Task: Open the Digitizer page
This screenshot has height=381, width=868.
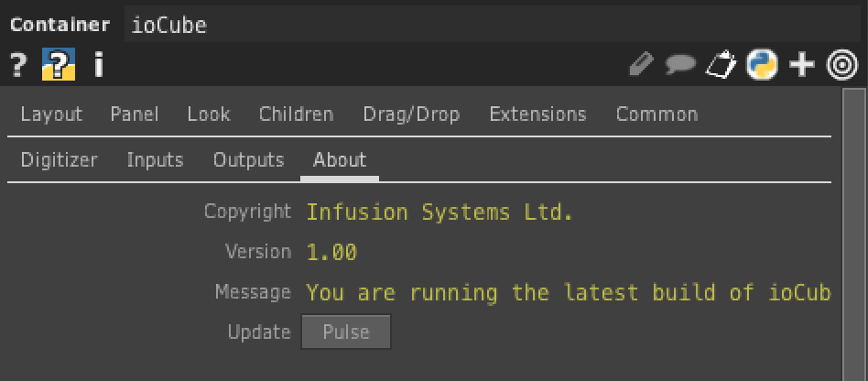Action: pyautogui.click(x=60, y=160)
